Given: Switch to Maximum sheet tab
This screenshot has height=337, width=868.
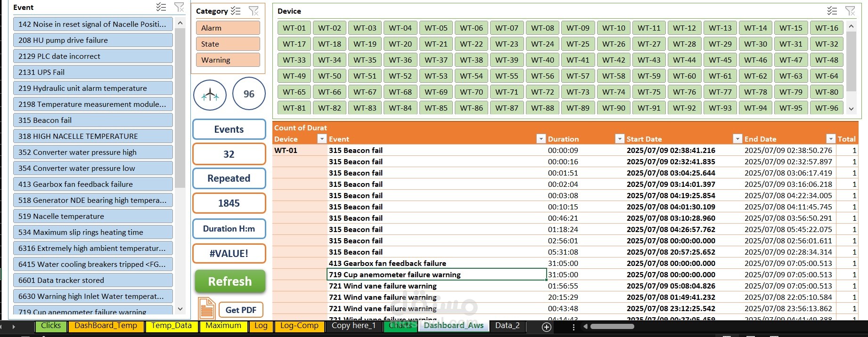Looking at the screenshot, I should 223,326.
